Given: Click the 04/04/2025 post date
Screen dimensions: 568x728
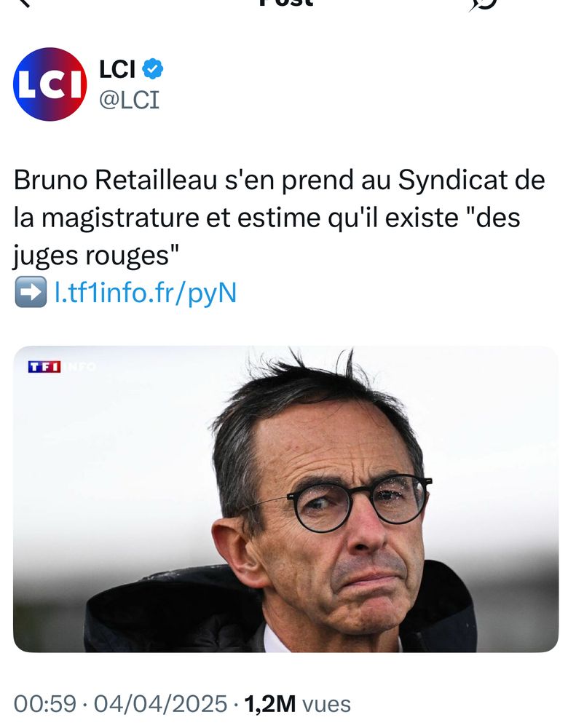Looking at the screenshot, I should pyautogui.click(x=160, y=704).
